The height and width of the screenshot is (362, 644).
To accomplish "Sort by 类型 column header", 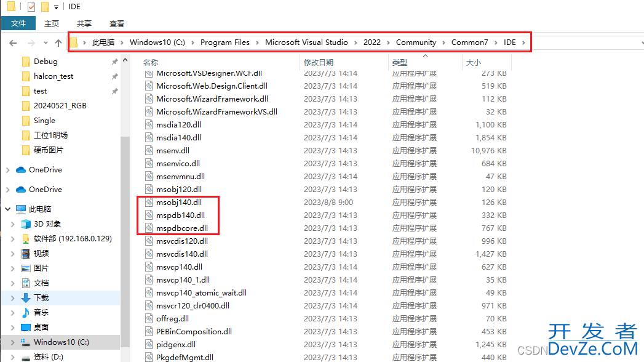I will click(400, 62).
